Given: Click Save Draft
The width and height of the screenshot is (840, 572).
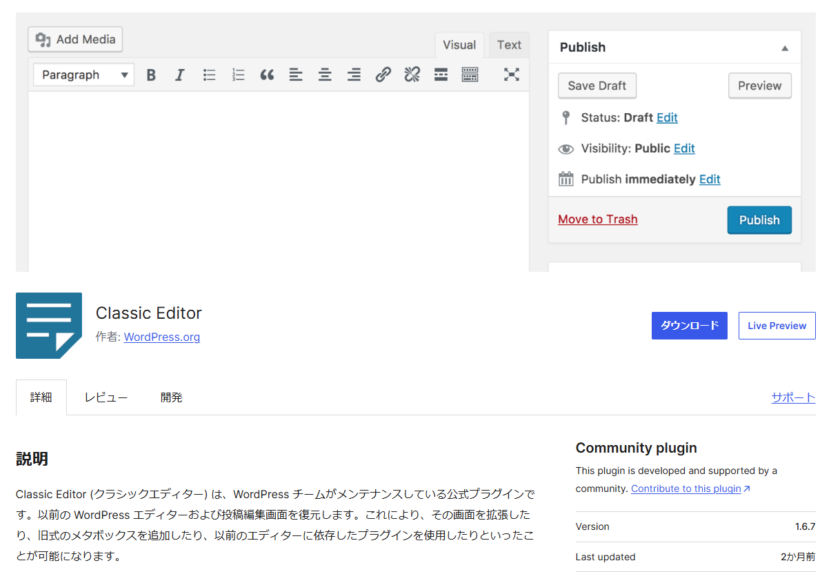Looking at the screenshot, I should click(x=597, y=86).
